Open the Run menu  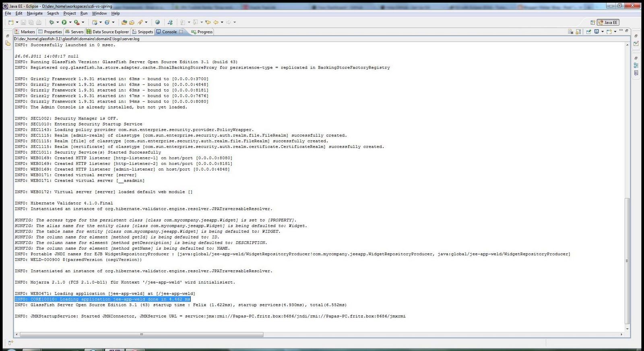pyautogui.click(x=84, y=13)
